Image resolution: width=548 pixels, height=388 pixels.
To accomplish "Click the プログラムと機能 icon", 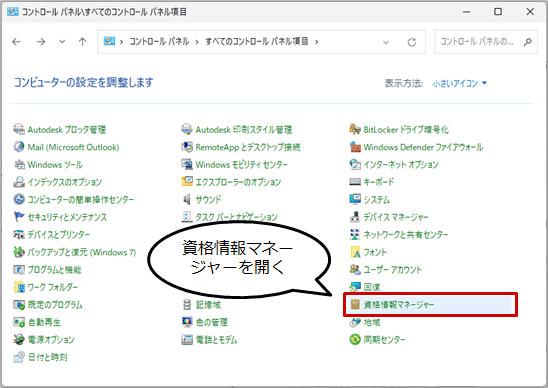I will coord(19,270).
